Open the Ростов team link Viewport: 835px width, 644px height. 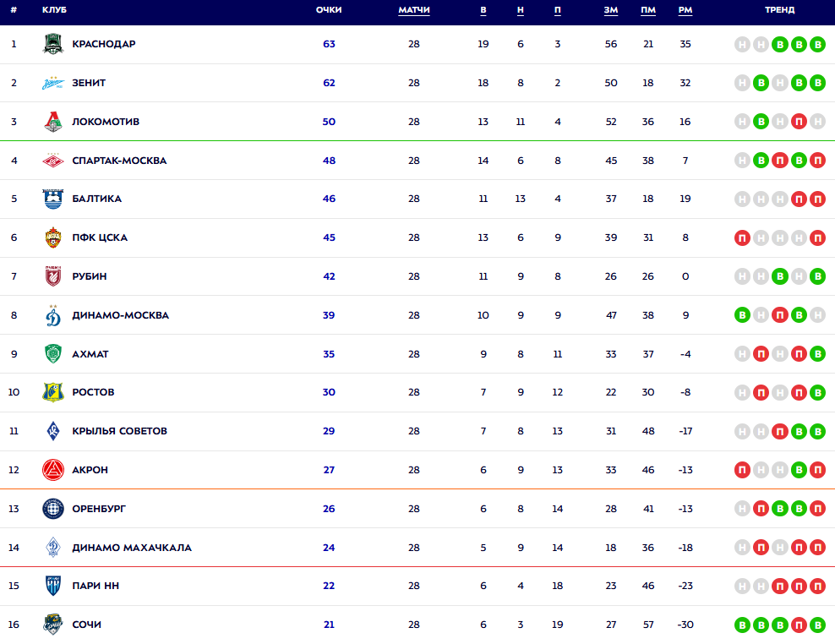tap(93, 392)
